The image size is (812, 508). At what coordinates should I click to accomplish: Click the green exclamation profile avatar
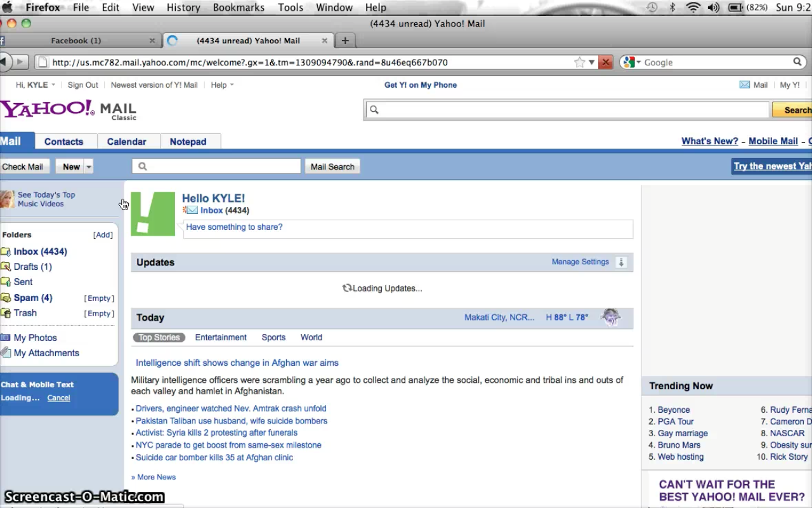[153, 214]
